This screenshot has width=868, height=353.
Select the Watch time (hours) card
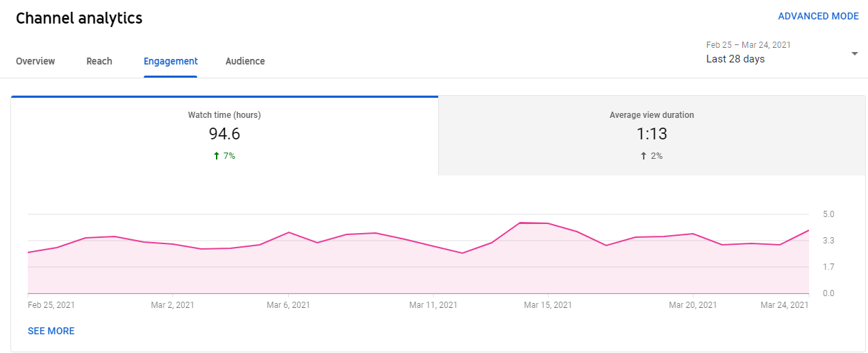tap(224, 135)
